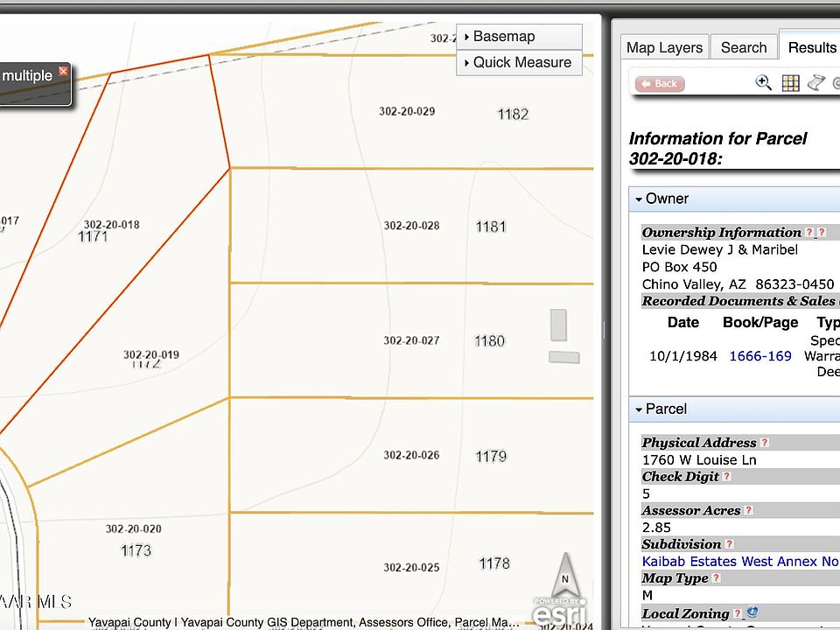Click parcel label 302-20-026

pyautogui.click(x=411, y=455)
